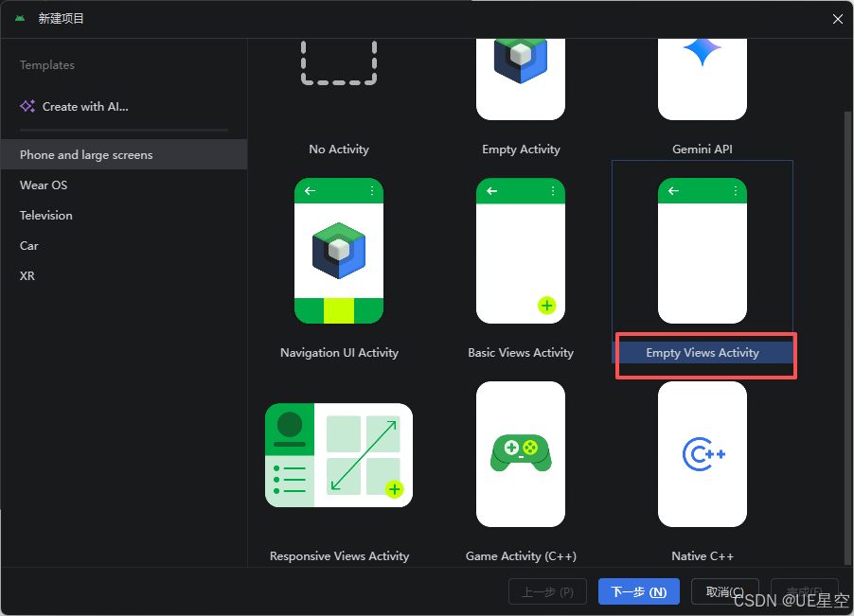Switch to XR templates
This screenshot has height=616, width=854.
pyautogui.click(x=124, y=276)
